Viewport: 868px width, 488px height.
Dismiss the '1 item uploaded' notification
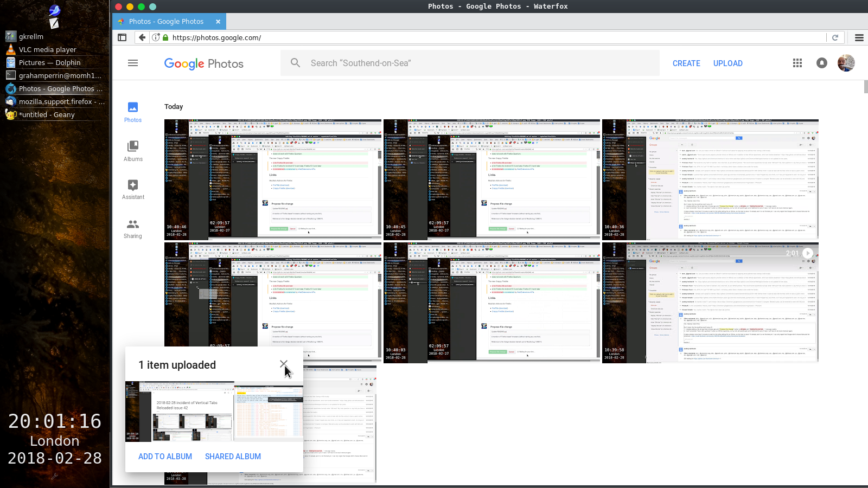(x=284, y=364)
